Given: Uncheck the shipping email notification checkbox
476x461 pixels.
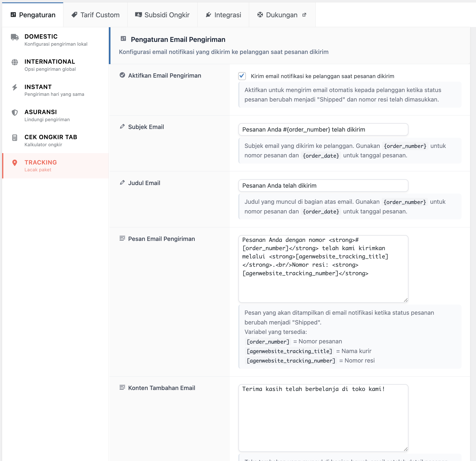Looking at the screenshot, I should [x=242, y=76].
